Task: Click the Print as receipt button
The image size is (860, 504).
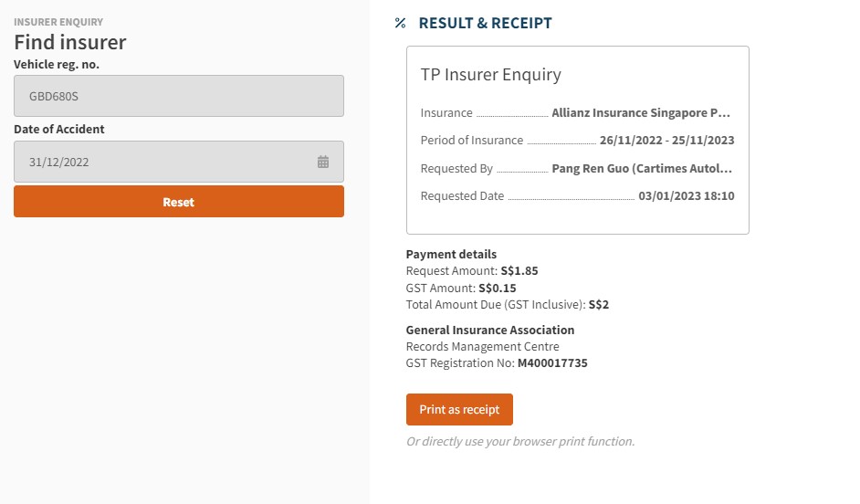Action: [x=459, y=410]
